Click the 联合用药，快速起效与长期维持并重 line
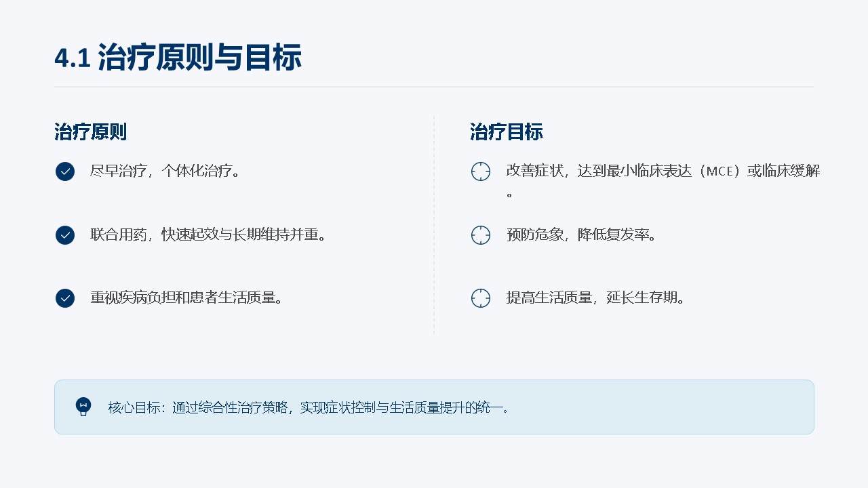Viewport: 868px width, 488px height. (x=210, y=235)
